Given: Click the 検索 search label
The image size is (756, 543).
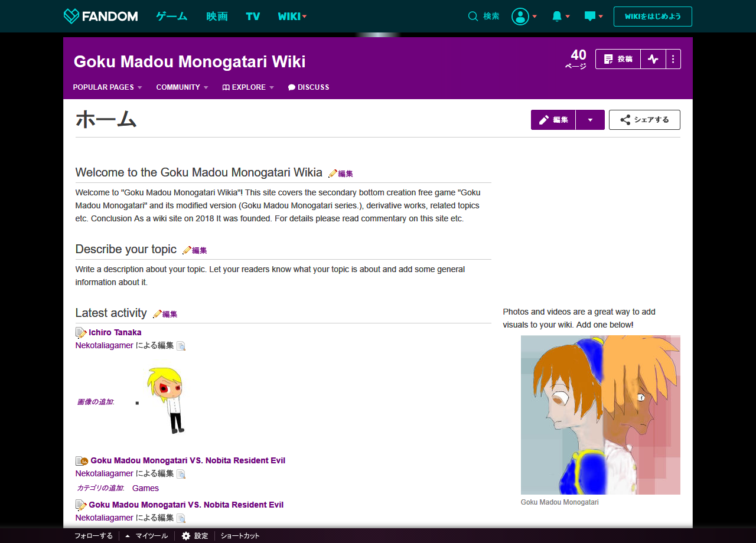Looking at the screenshot, I should pyautogui.click(x=491, y=17).
